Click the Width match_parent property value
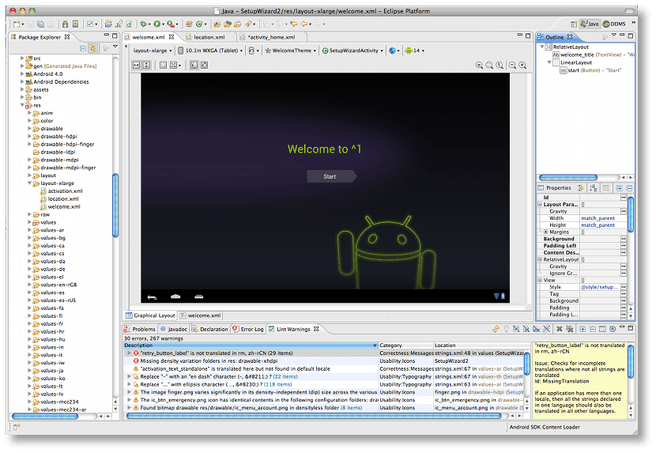 pos(598,218)
